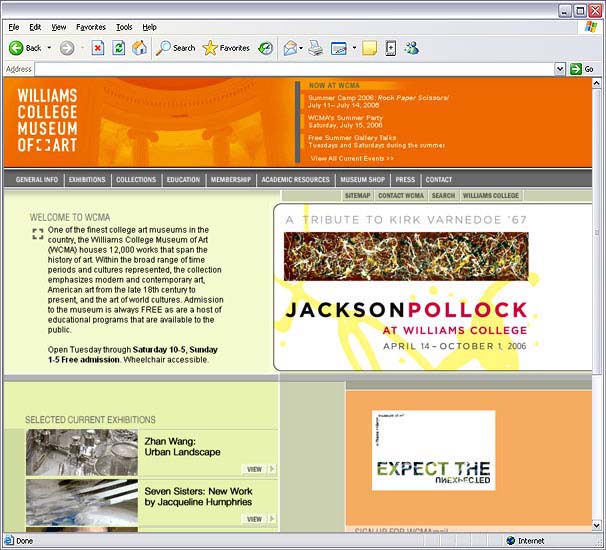The image size is (606, 550).
Task: Click the History clock icon
Action: [x=266, y=48]
